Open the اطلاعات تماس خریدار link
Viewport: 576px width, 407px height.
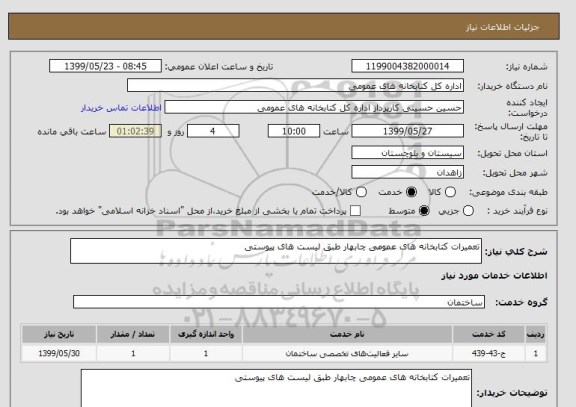[x=121, y=108]
